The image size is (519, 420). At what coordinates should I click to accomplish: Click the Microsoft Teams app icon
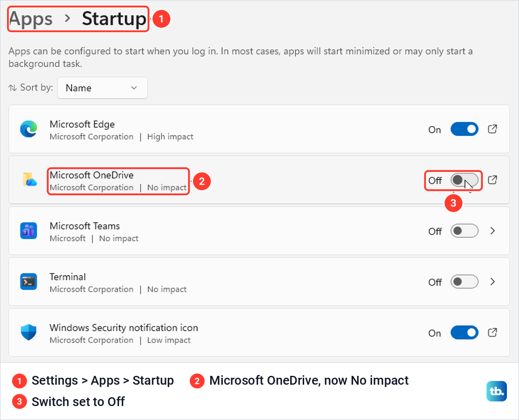pos(28,231)
